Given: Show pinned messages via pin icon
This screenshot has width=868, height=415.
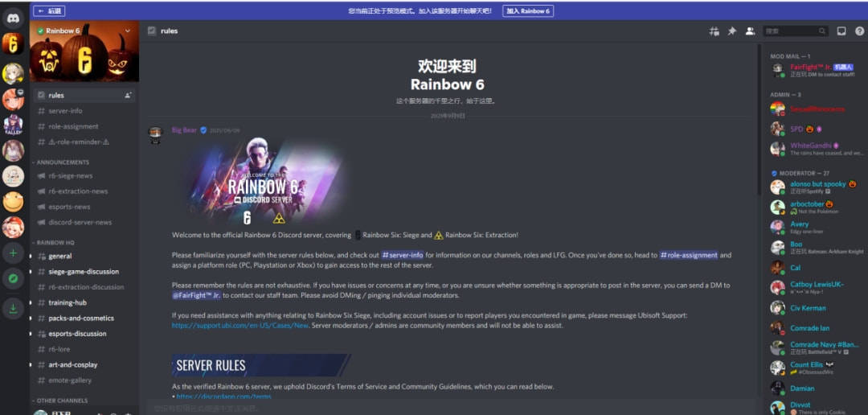Looking at the screenshot, I should pyautogui.click(x=732, y=31).
